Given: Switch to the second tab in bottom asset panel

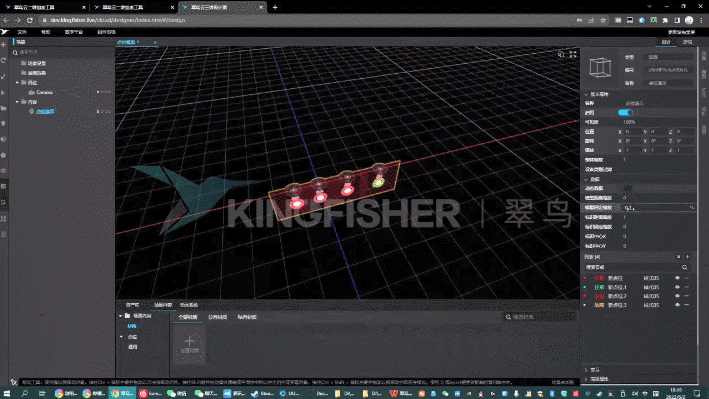Looking at the screenshot, I should click(x=163, y=305).
